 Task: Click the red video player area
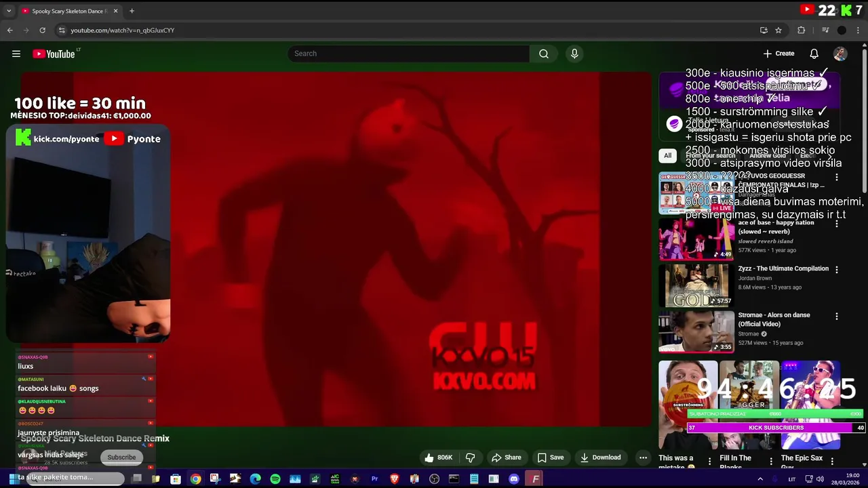336,249
